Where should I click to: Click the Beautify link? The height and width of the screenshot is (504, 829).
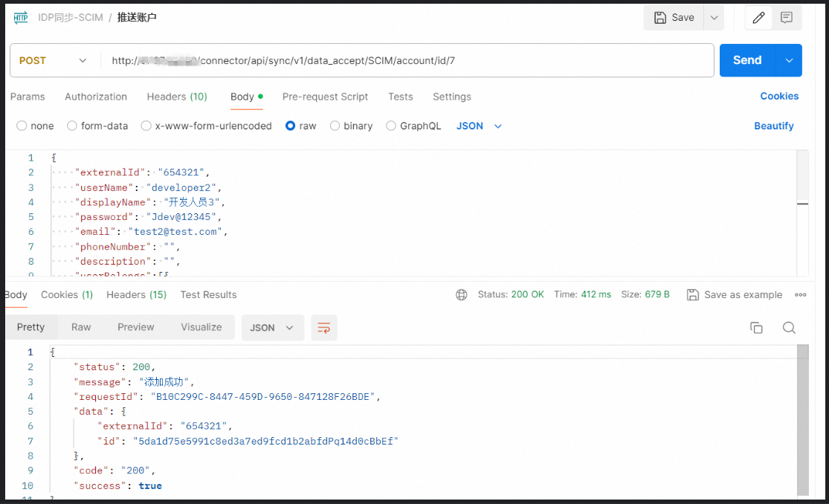[x=773, y=126]
